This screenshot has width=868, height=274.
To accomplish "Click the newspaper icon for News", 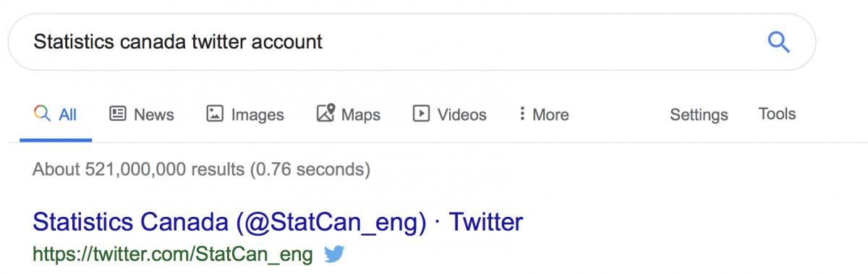I will 117,114.
